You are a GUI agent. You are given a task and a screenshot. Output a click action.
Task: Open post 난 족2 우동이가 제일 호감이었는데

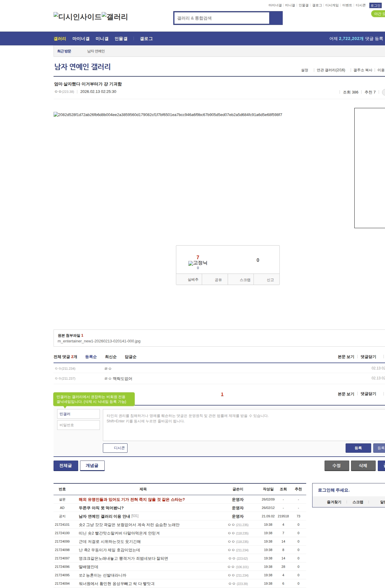click(109, 550)
